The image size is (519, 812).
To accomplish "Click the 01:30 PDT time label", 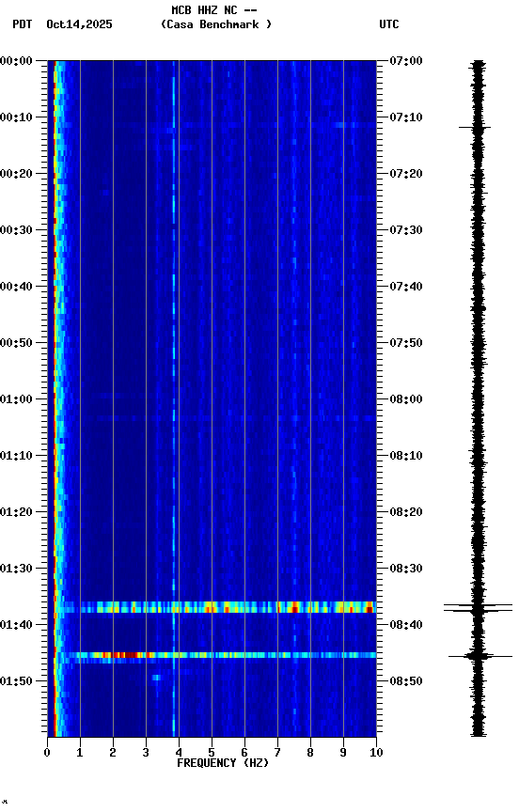I will pyautogui.click(x=16, y=569).
